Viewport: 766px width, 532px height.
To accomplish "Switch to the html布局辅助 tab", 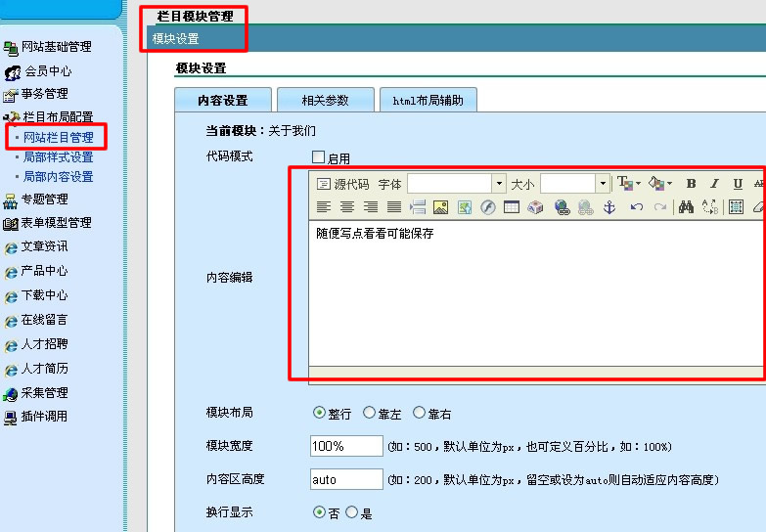I will point(428,100).
